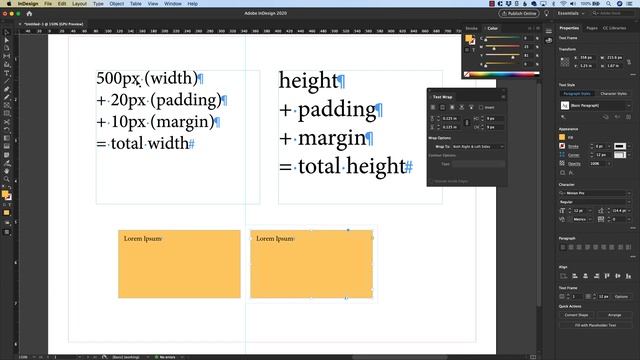
Task: Open the Text Wrap panel menu
Action: [503, 97]
